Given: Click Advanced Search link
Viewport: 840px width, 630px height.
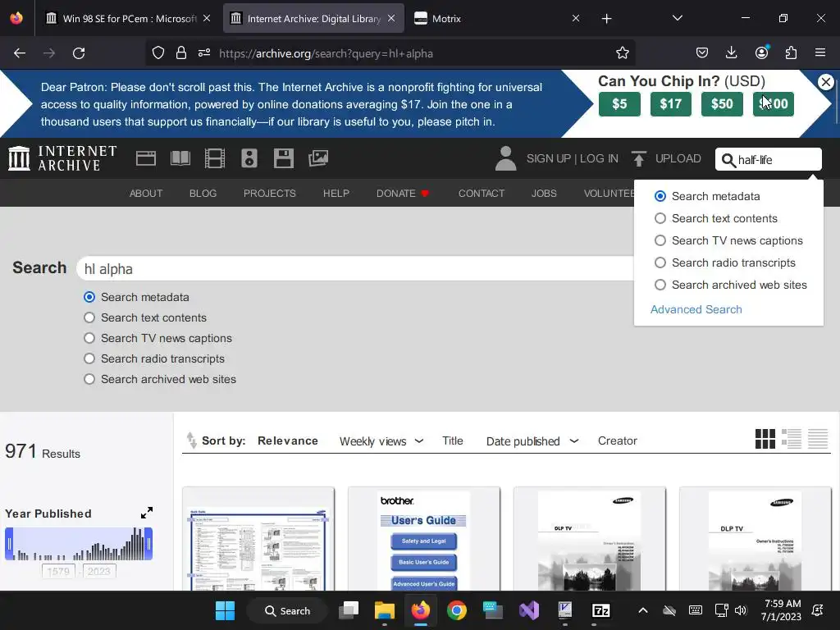Looking at the screenshot, I should click(x=696, y=309).
